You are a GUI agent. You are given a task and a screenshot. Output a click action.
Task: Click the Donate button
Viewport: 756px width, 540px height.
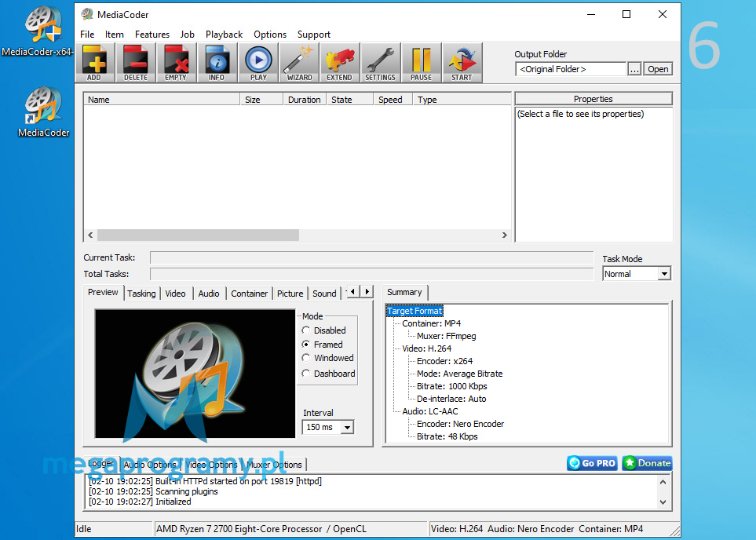tap(647, 463)
